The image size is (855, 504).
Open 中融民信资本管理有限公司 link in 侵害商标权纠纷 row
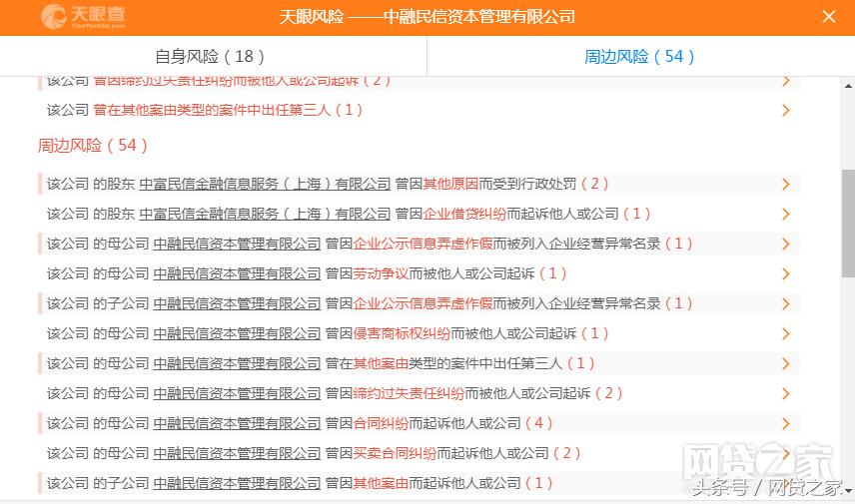(x=237, y=334)
